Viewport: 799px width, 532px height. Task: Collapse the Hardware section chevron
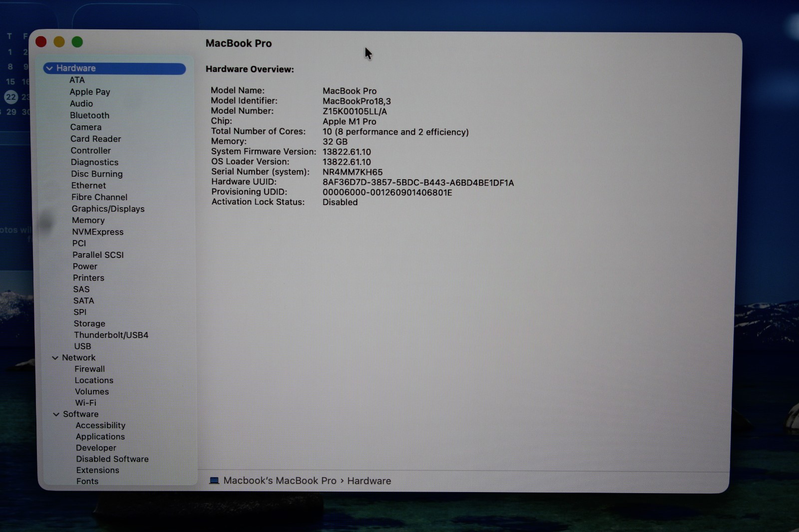pyautogui.click(x=49, y=68)
